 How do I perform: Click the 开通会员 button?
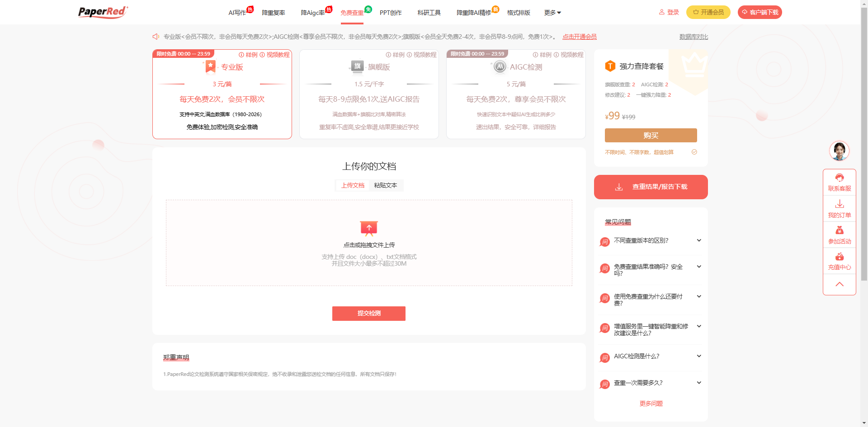tap(708, 12)
